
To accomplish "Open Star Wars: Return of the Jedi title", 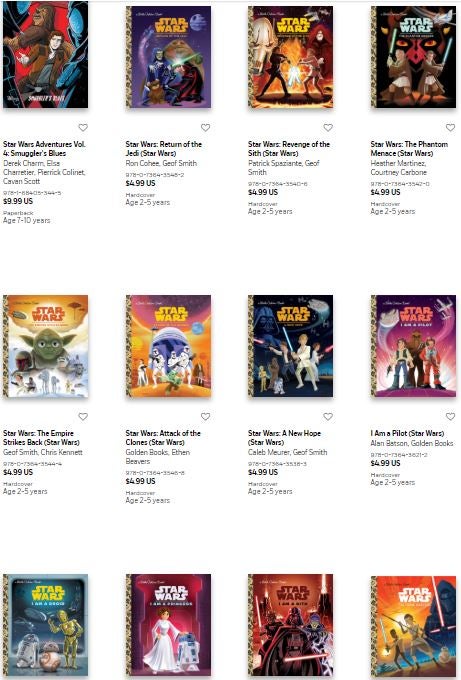I will click(x=163, y=149).
